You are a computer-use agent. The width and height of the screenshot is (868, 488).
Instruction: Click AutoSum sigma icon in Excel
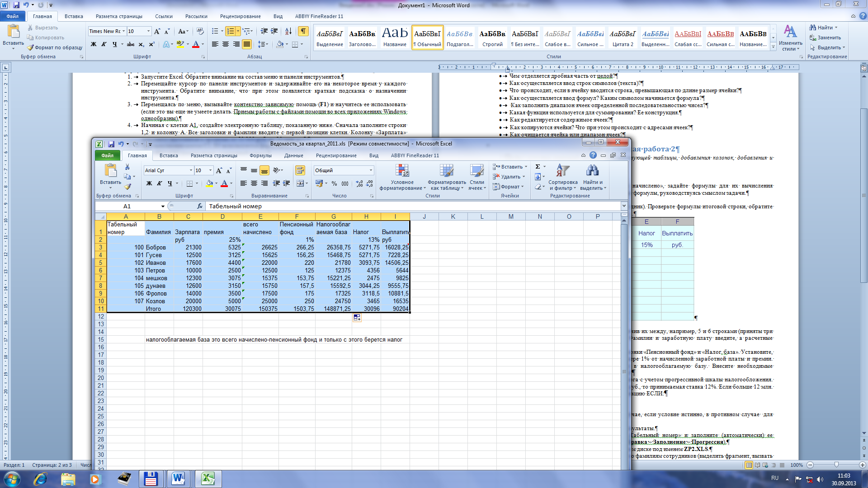[538, 167]
